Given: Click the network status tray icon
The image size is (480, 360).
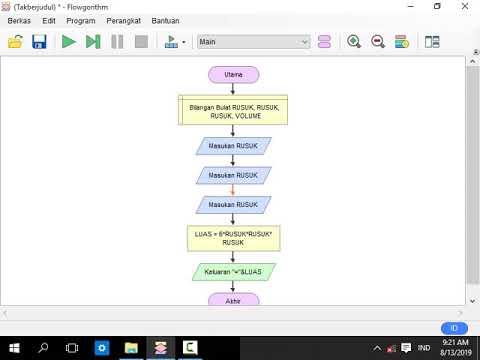Looking at the screenshot, I should 391,349.
